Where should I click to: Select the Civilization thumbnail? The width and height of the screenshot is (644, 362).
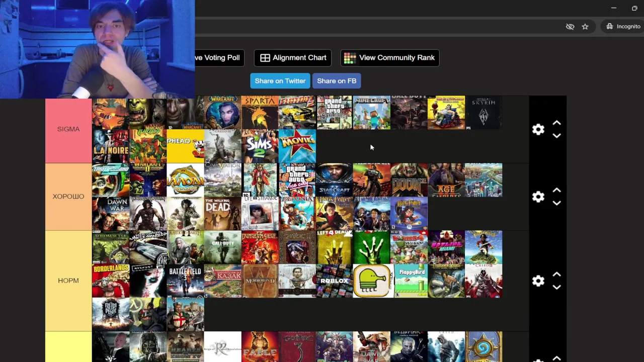[x=222, y=180]
